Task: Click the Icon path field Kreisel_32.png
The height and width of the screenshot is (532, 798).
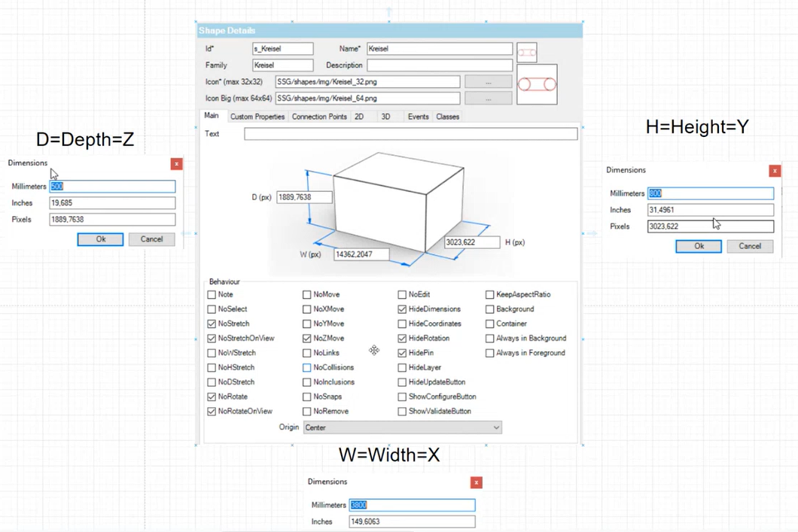Action: click(x=367, y=82)
